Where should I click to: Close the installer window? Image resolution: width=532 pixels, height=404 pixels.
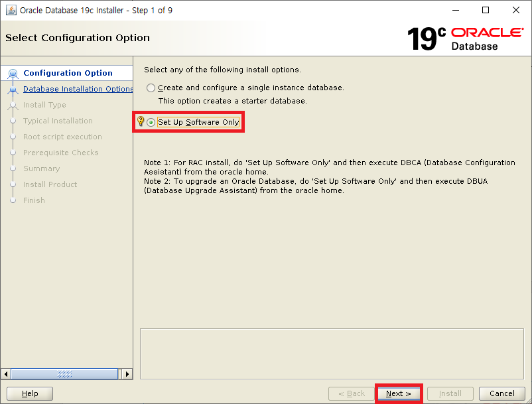click(x=515, y=10)
